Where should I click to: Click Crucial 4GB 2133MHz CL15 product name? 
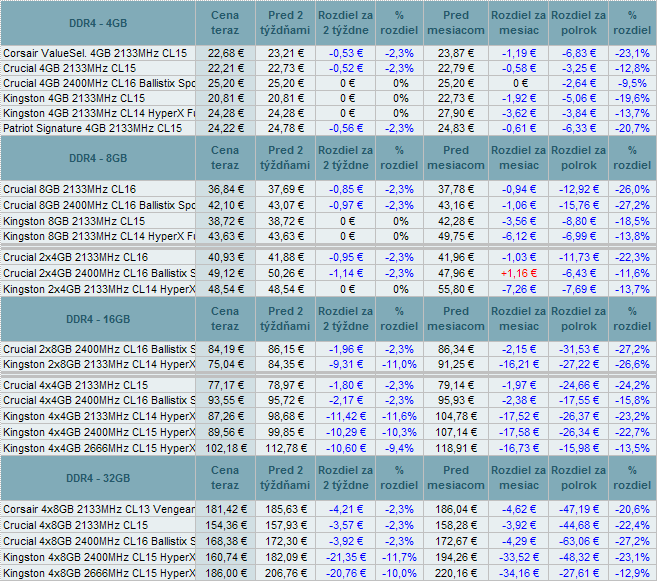tap(70, 68)
